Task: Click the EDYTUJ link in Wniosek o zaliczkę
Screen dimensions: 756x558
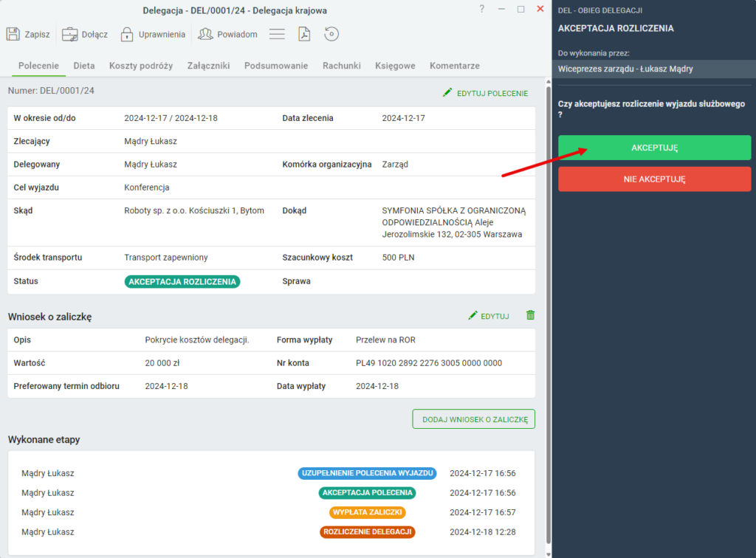Action: click(x=495, y=316)
